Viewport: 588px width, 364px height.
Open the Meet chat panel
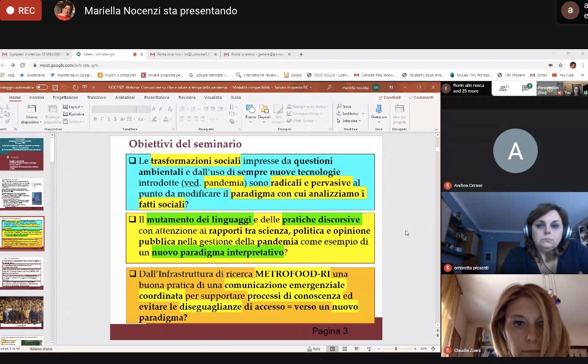click(527, 88)
